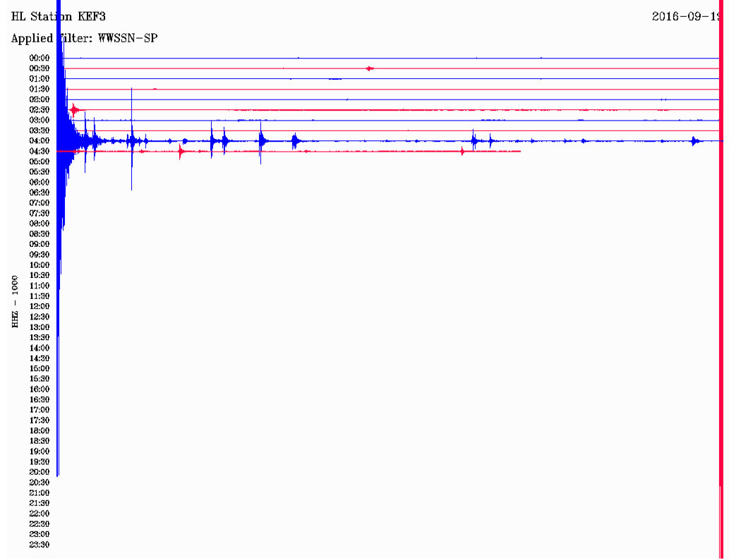This screenshot has height=560, width=748.
Task: Click the red event burst on 00:30 trace
Action: (x=370, y=68)
